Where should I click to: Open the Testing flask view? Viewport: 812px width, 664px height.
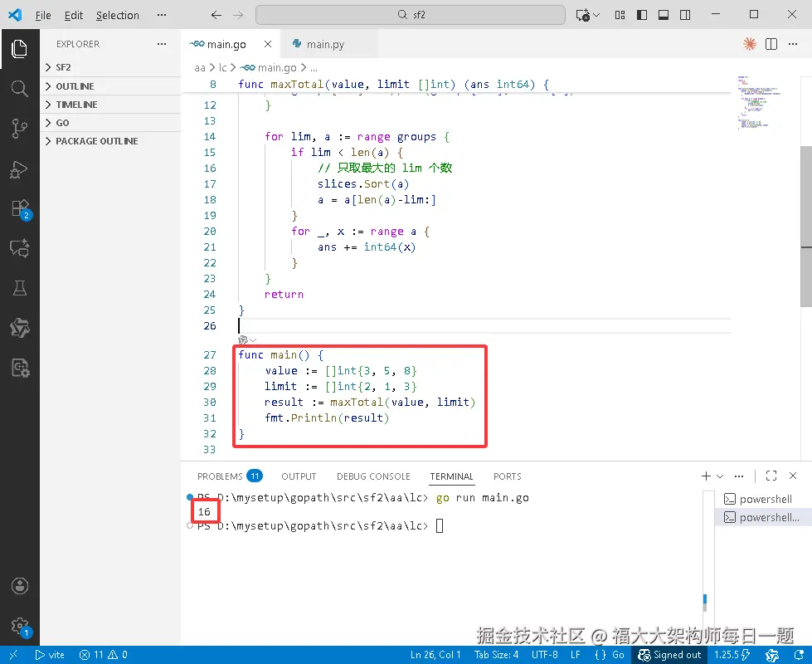click(x=20, y=288)
